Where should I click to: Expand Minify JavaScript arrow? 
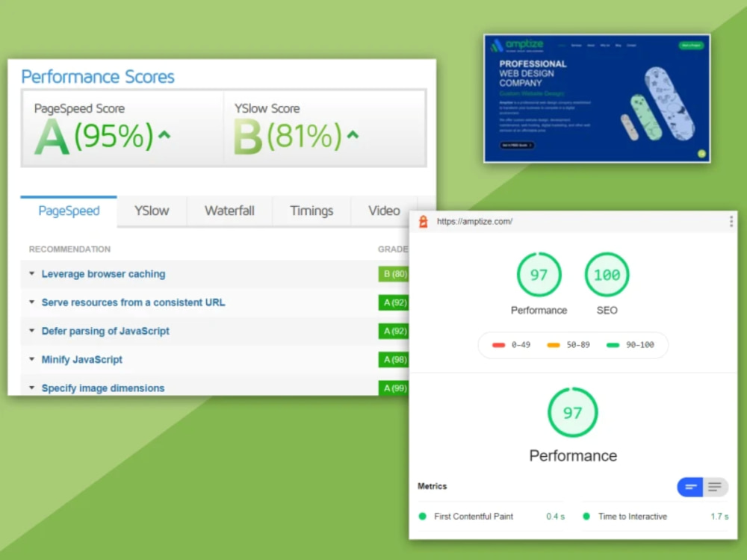coord(32,360)
